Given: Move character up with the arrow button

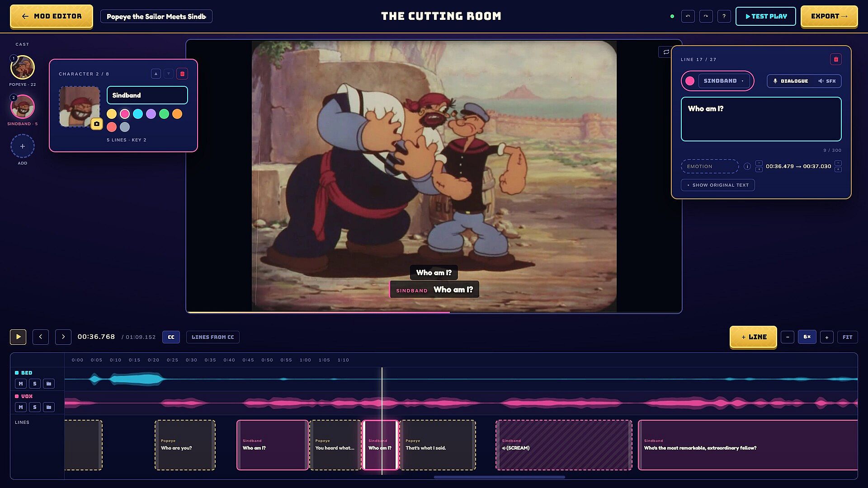Looking at the screenshot, I should 156,74.
